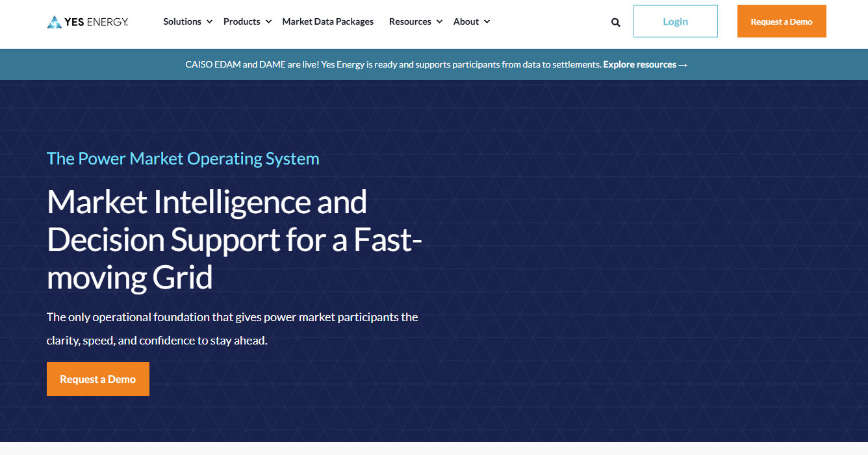Click the Yes Energy logo
This screenshot has height=455, width=868.
coord(88,22)
